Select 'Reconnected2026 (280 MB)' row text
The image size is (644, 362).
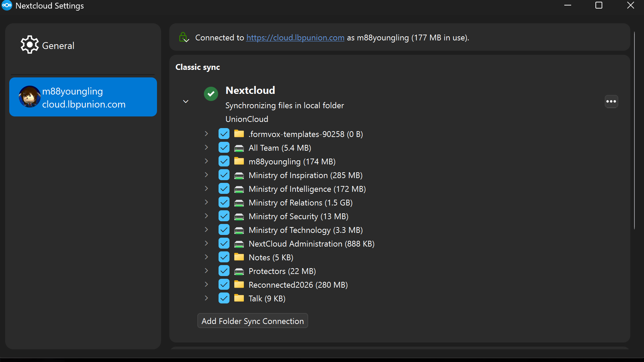(x=298, y=285)
